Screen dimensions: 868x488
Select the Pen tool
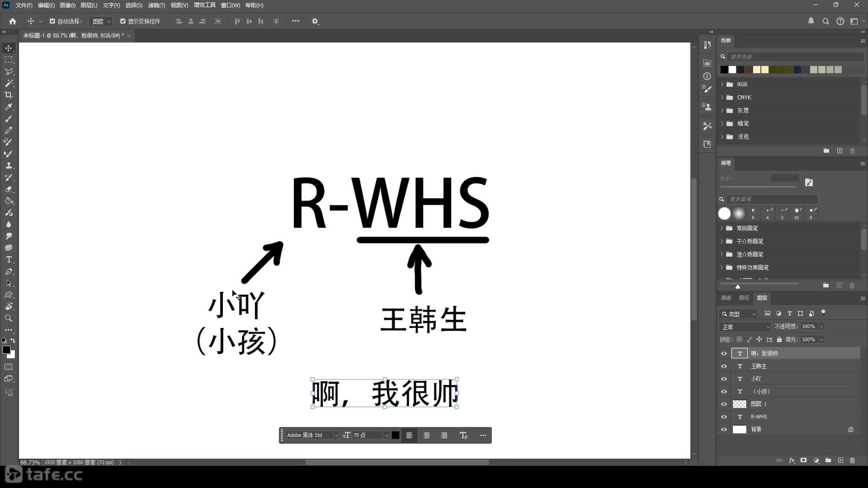click(9, 272)
